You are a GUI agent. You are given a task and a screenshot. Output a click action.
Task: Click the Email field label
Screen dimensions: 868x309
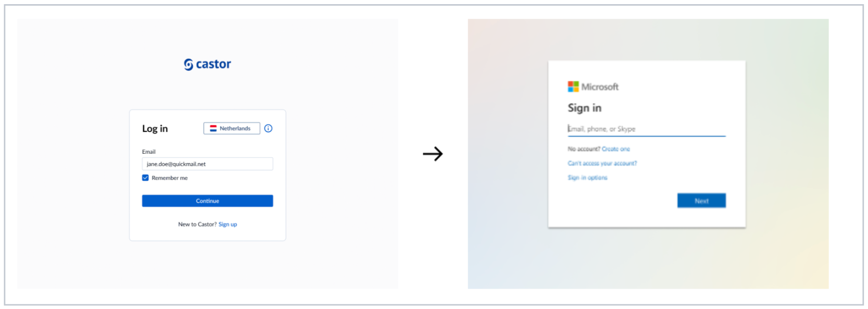pyautogui.click(x=149, y=152)
